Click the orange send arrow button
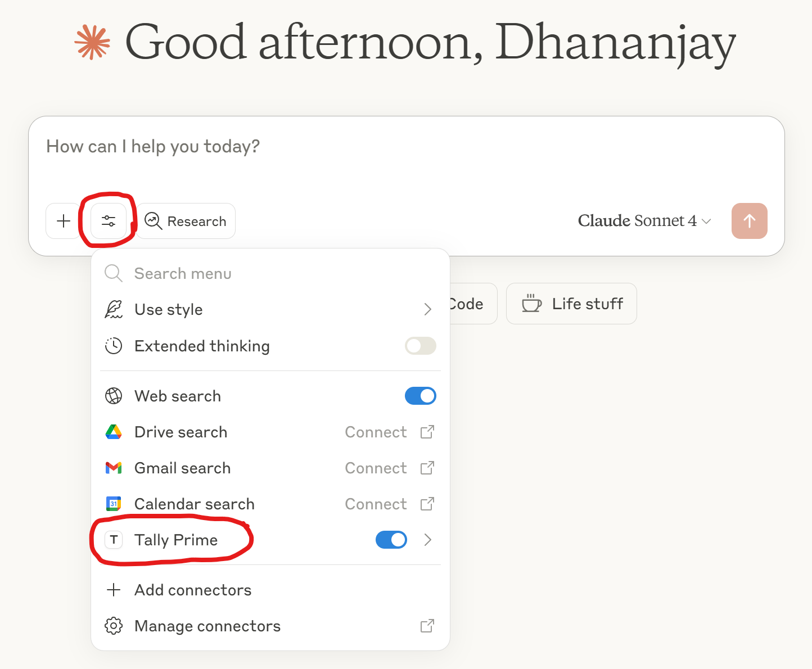Viewport: 812px width, 669px height. [749, 221]
